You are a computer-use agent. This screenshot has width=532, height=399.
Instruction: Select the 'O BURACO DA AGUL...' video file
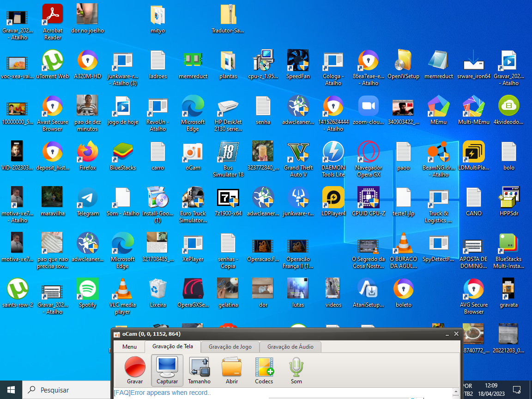(x=404, y=250)
